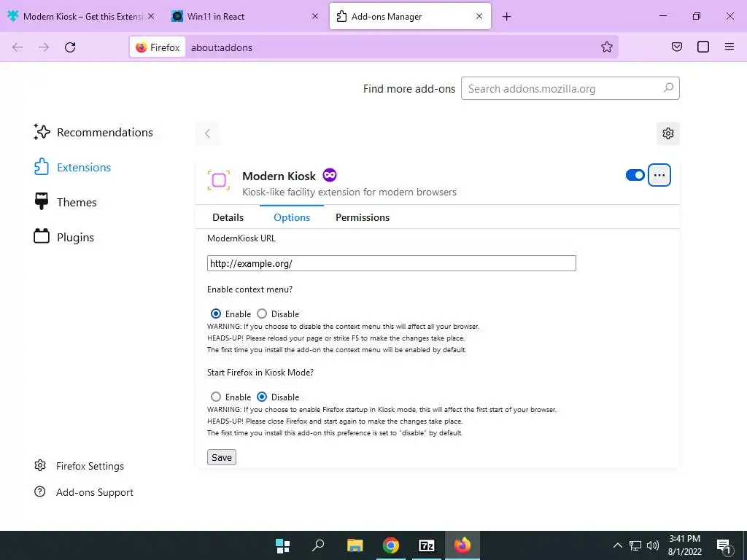Toggle the Modern Kiosk extension on or off
This screenshot has width=747, height=560.
[635, 175]
